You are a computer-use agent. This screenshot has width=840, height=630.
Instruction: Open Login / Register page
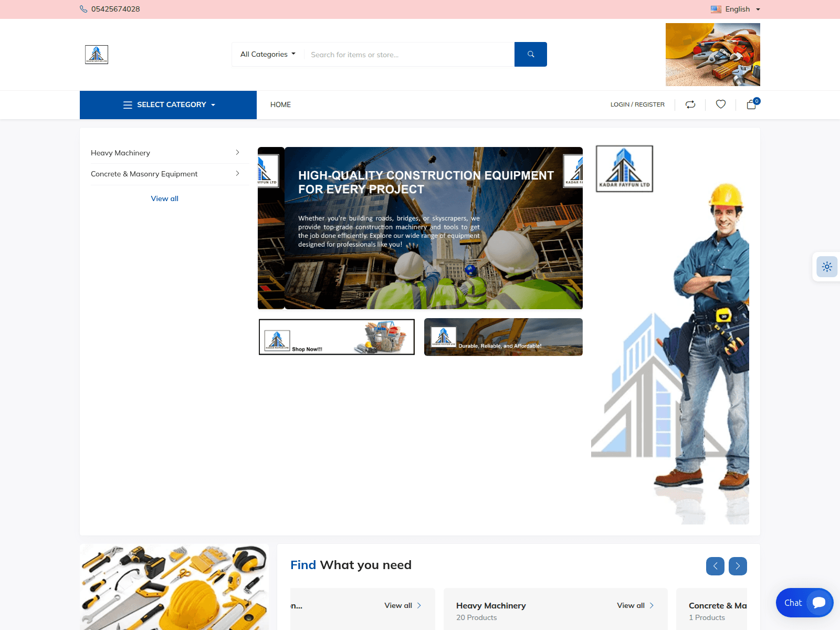point(637,104)
